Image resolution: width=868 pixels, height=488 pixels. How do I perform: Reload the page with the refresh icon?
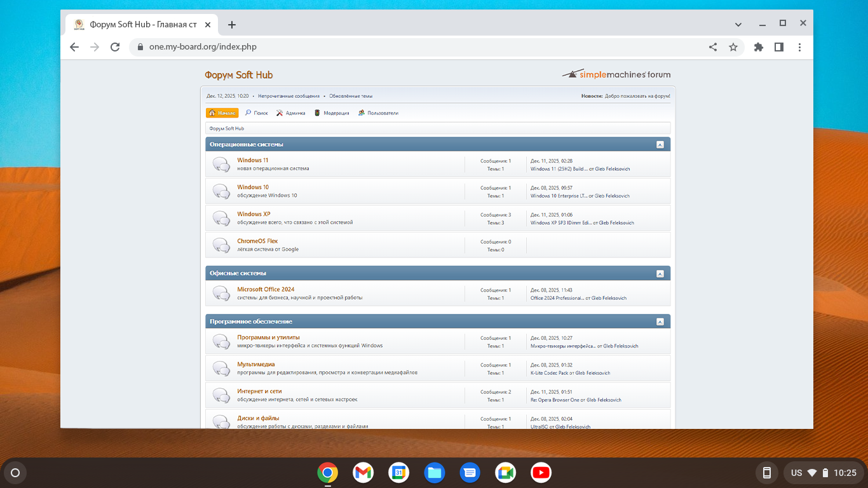115,47
